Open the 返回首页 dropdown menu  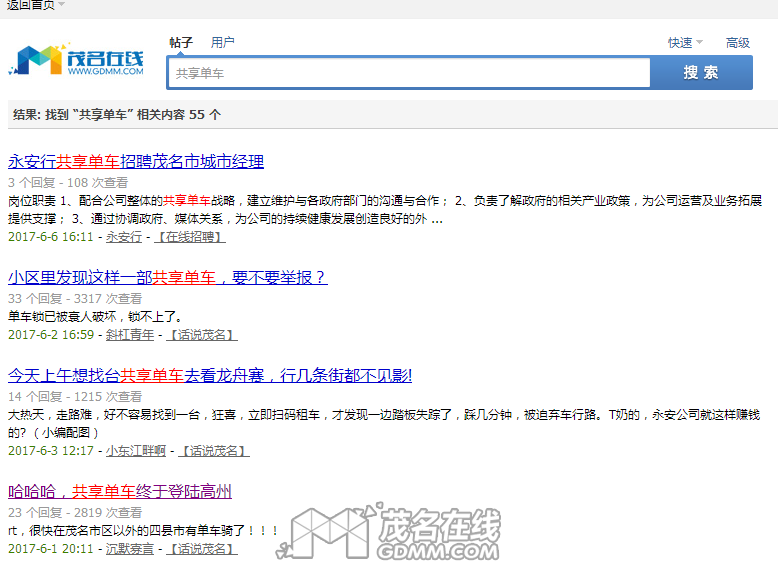coord(36,5)
